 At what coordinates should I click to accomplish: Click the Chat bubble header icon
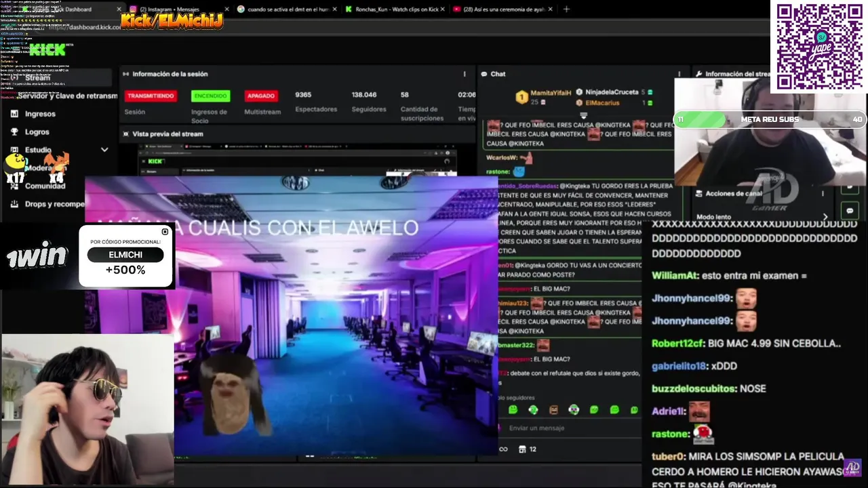[484, 74]
